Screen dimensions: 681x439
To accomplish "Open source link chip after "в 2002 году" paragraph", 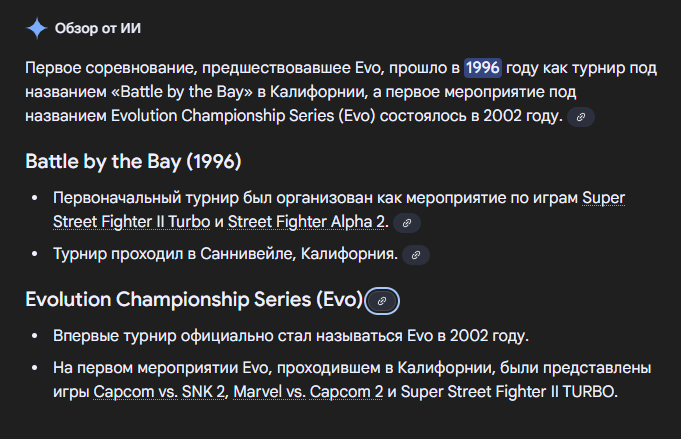I will [x=581, y=118].
